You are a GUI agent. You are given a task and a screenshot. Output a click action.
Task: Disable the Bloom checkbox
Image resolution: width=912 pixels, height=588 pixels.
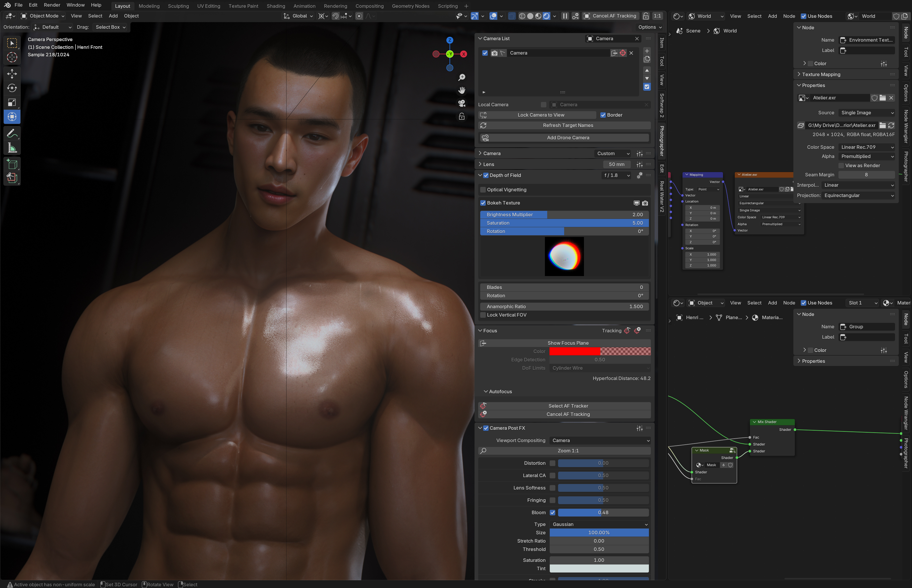tap(552, 512)
